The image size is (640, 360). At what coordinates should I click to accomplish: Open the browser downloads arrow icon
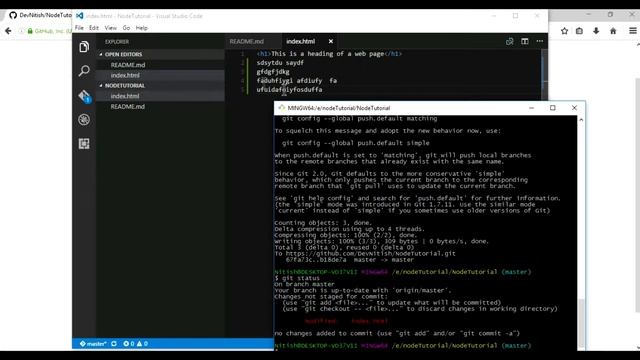[596, 31]
